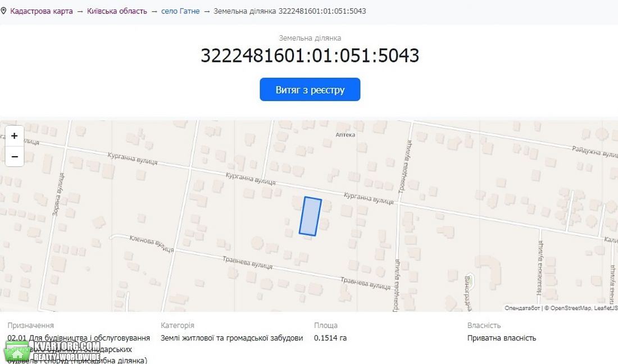Click the location pin icon in breadcrumb
This screenshot has width=618, height=364.
(x=3, y=11)
